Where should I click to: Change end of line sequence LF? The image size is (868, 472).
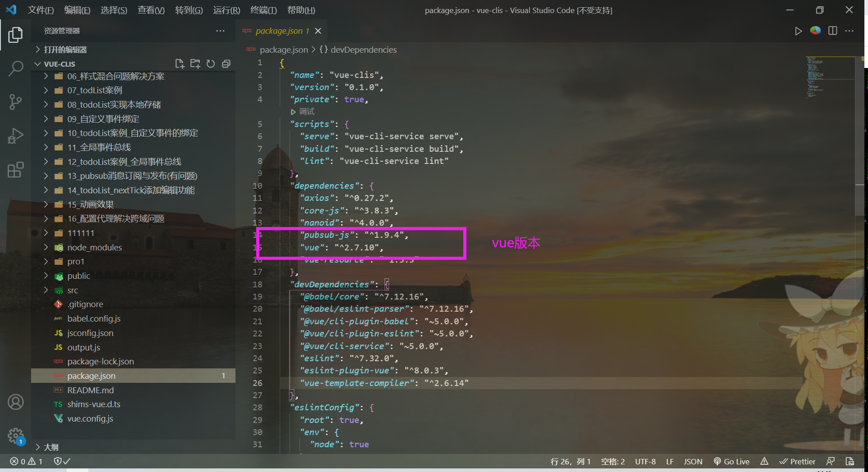pos(670,461)
